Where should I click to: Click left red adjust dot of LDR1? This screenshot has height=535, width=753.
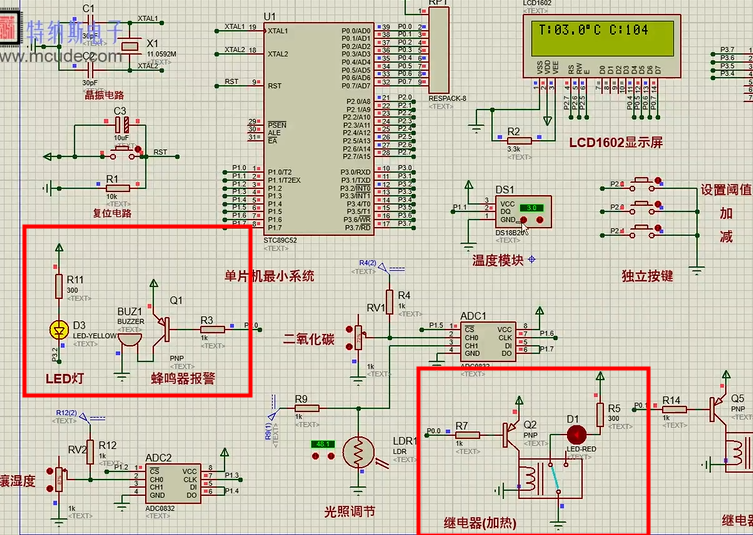click(316, 455)
